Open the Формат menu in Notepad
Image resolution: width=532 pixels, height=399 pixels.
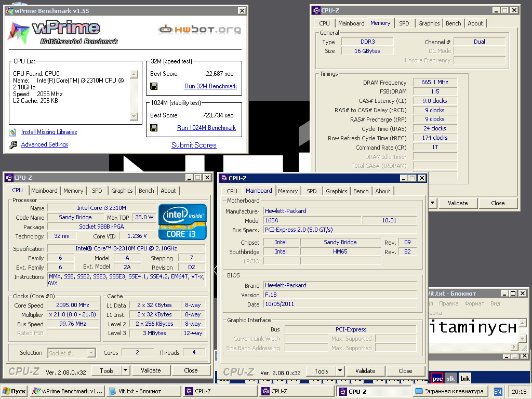(x=474, y=303)
